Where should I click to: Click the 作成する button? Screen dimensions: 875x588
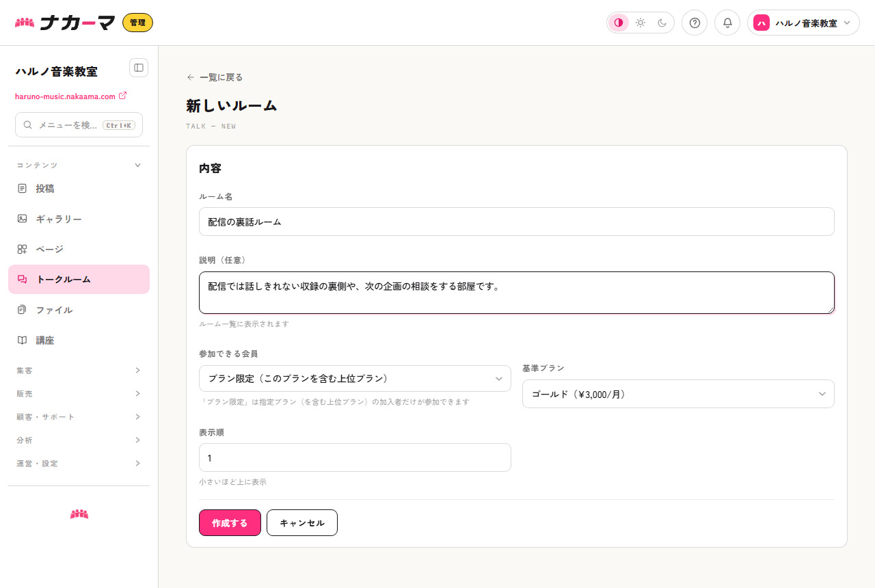click(230, 522)
